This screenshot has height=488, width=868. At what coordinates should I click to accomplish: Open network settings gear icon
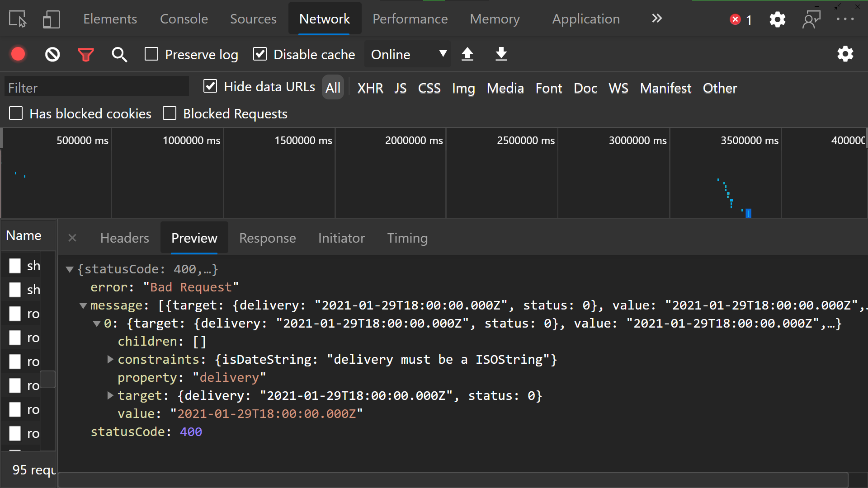click(845, 54)
